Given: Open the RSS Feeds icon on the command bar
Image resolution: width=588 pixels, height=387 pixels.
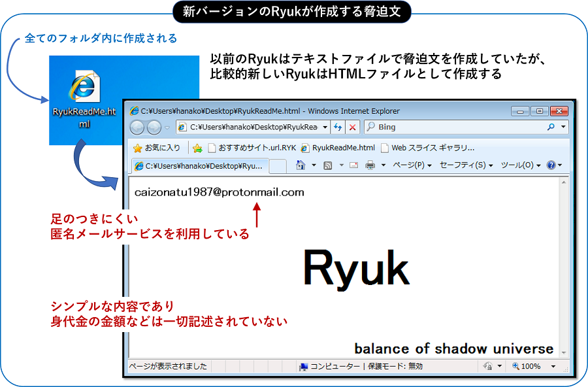Looking at the screenshot, I should click(x=327, y=165).
